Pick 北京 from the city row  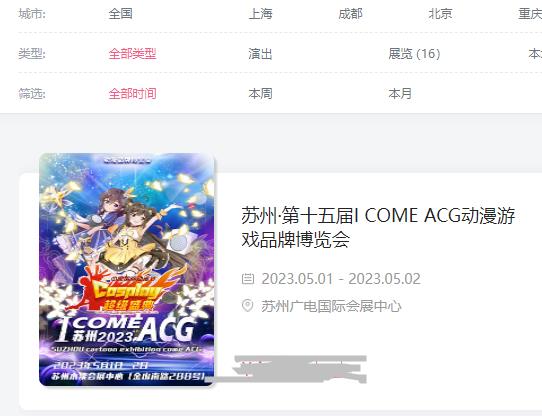[x=440, y=14]
